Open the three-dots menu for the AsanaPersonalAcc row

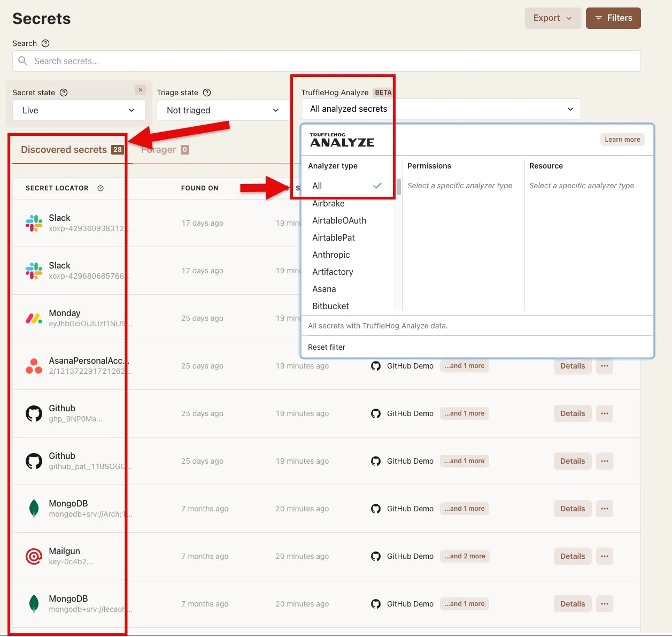[x=605, y=366]
